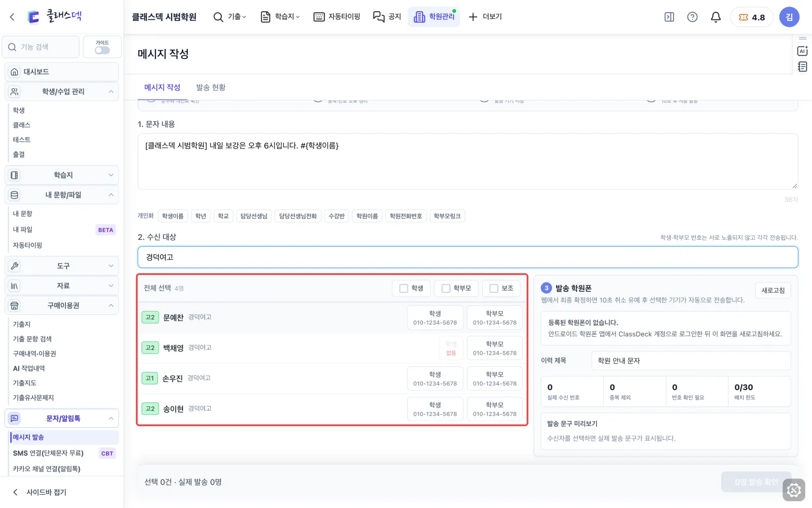This screenshot has height=508, width=812.
Task: Click the 문자/알림톡 message icon
Action: click(15, 418)
